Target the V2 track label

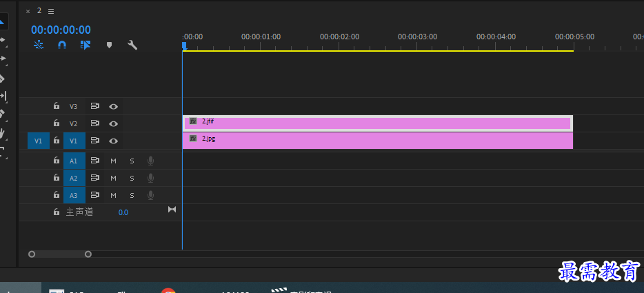[x=73, y=123]
